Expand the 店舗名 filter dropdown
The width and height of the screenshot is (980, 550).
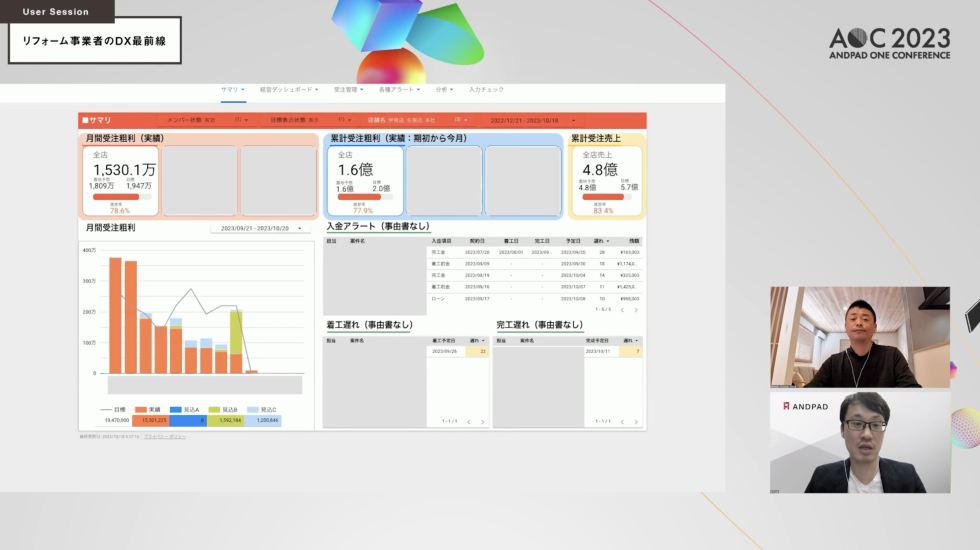pyautogui.click(x=417, y=120)
